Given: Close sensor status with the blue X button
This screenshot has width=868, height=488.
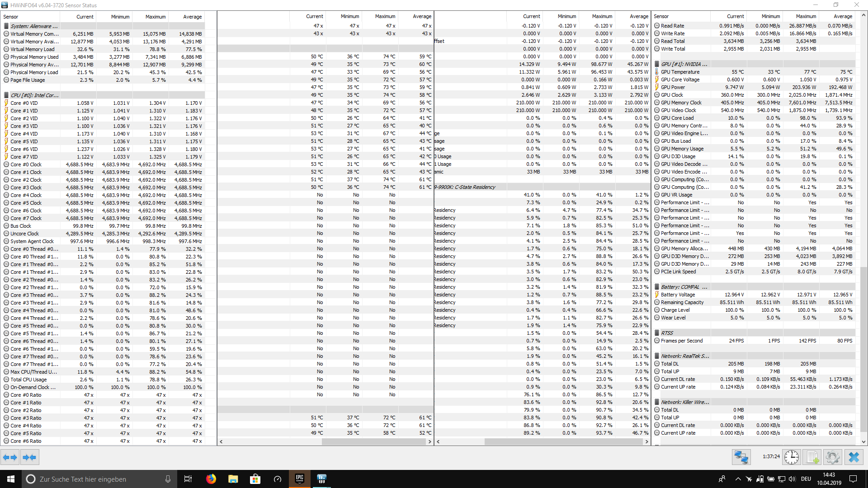Looking at the screenshot, I should click(x=854, y=457).
